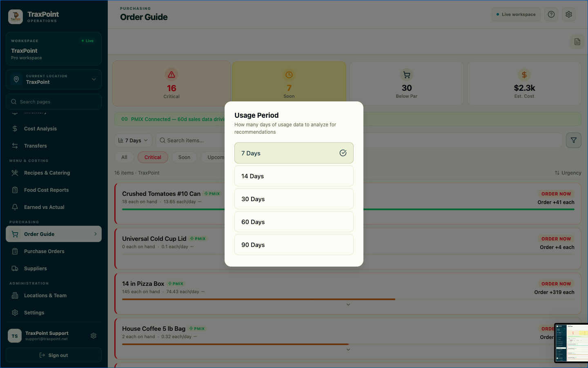Click the Locations & Team building icon
Screen dimensions: 588x368
click(15, 296)
